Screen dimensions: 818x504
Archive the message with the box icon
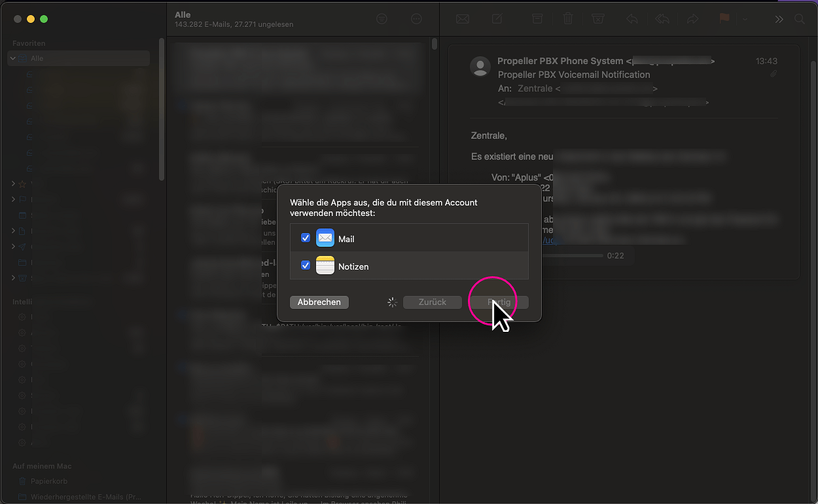coord(537,19)
